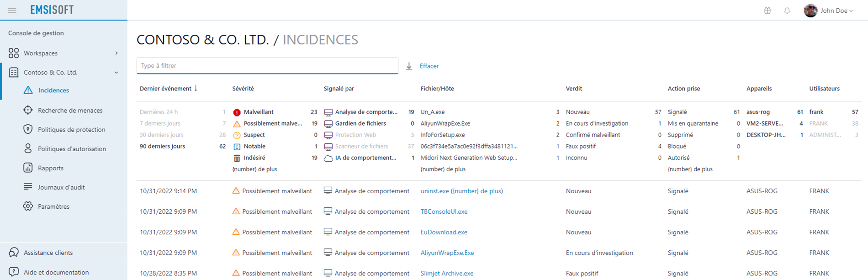Open Politiques d'autorisation

pyautogui.click(x=72, y=148)
